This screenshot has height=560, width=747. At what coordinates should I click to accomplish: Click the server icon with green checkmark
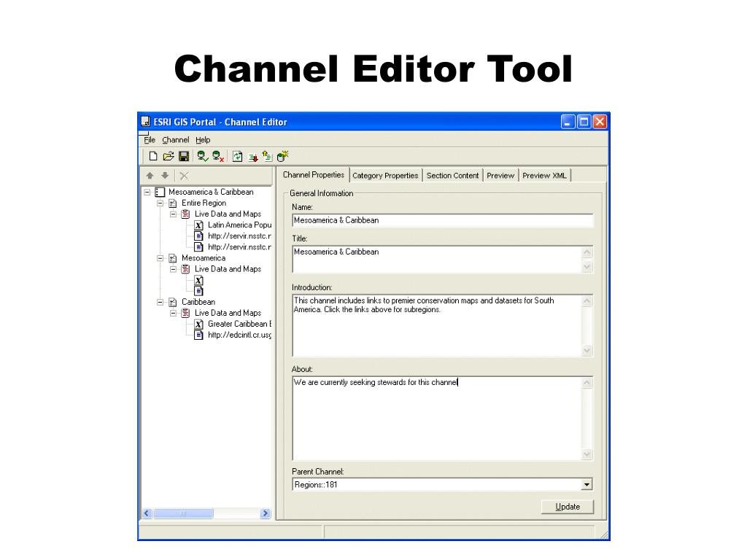click(x=203, y=156)
